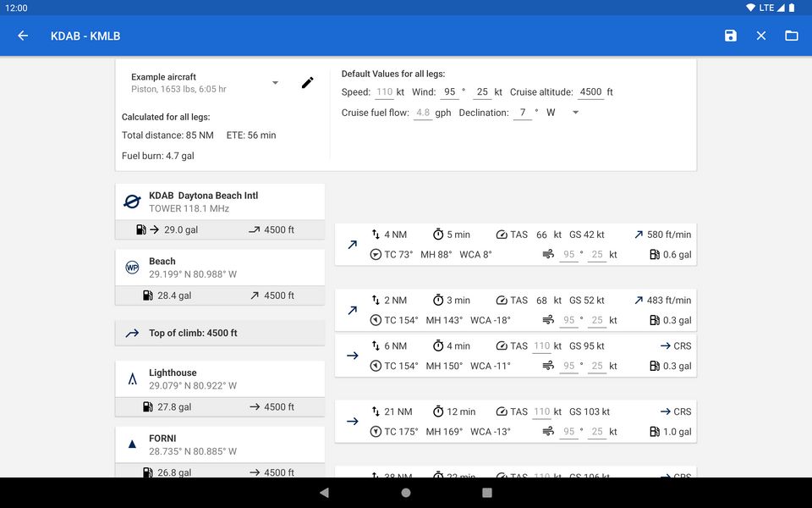Tap Total distance: 85 NM text
Viewport: 812px width, 508px height.
(x=167, y=135)
